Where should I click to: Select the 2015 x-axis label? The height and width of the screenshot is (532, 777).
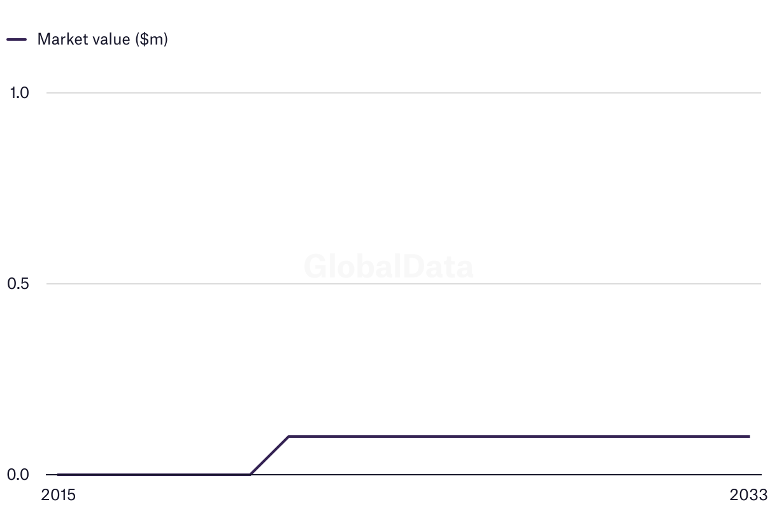pyautogui.click(x=58, y=495)
